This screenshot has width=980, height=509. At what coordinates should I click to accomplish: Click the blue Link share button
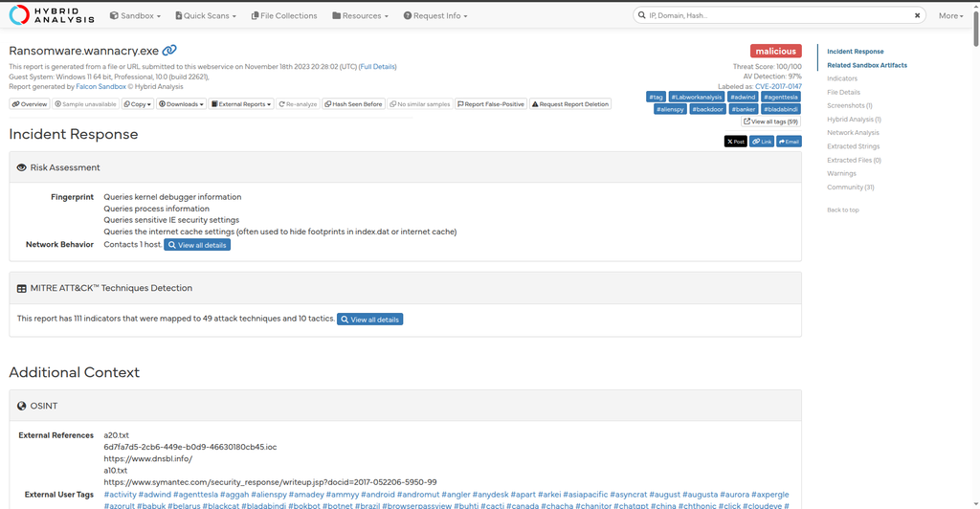761,142
